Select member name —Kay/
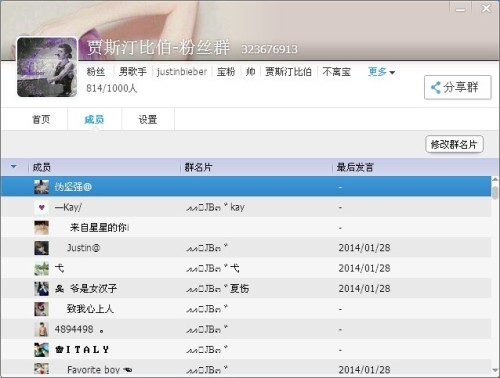 coord(68,207)
